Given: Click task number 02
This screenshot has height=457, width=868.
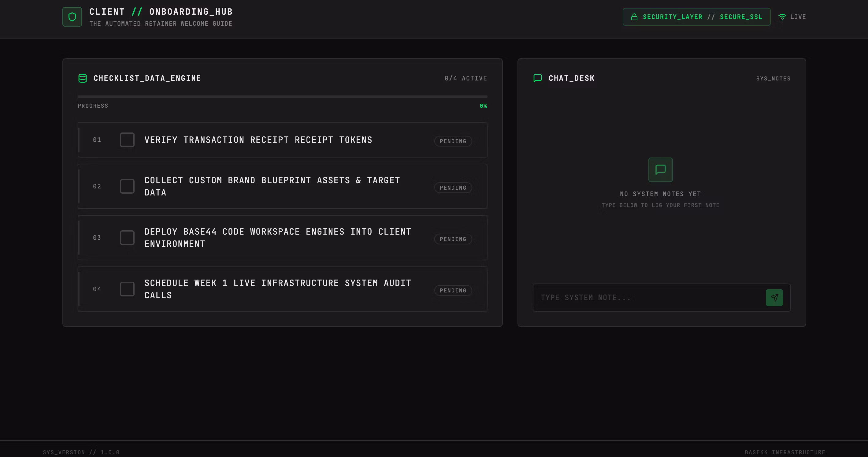Looking at the screenshot, I should click(x=97, y=186).
